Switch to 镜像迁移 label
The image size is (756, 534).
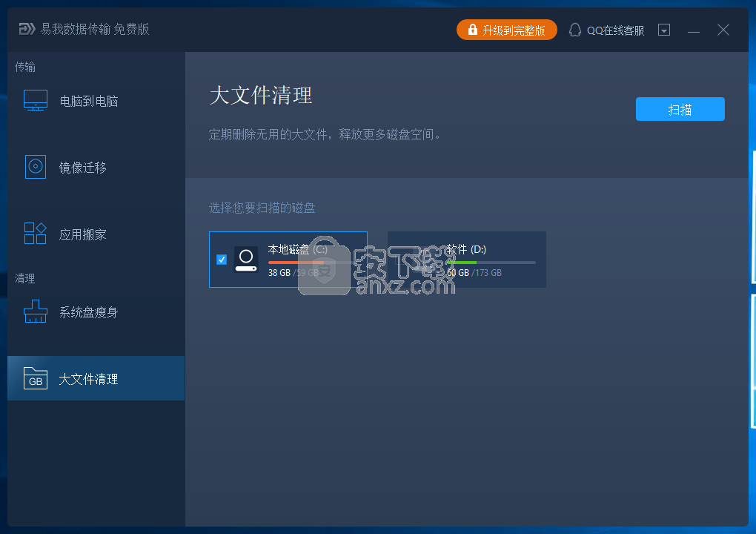[x=83, y=168]
